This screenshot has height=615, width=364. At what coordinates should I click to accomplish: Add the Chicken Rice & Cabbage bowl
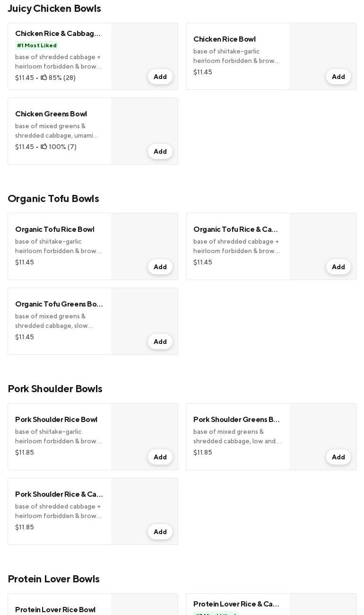click(x=160, y=77)
